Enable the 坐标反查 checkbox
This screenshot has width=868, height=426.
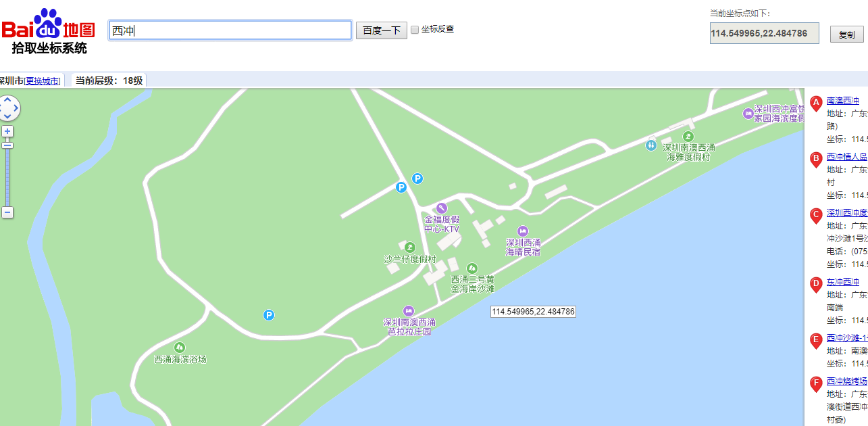tap(415, 30)
